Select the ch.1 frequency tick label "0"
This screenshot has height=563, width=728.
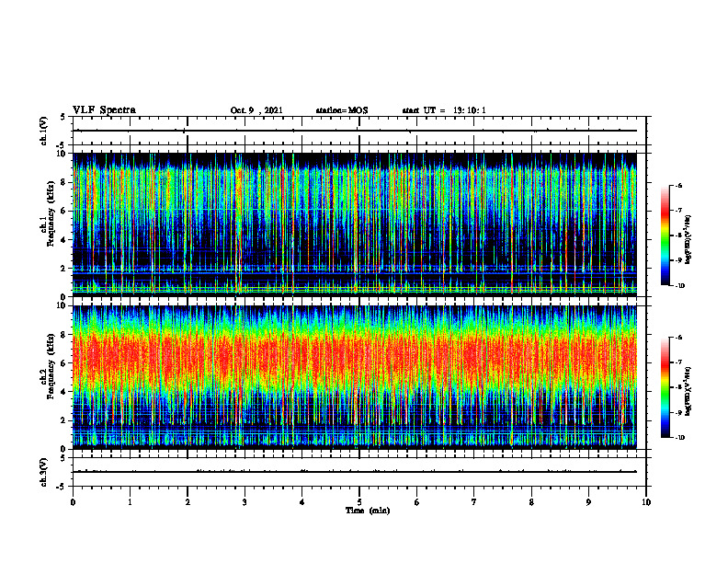click(64, 296)
